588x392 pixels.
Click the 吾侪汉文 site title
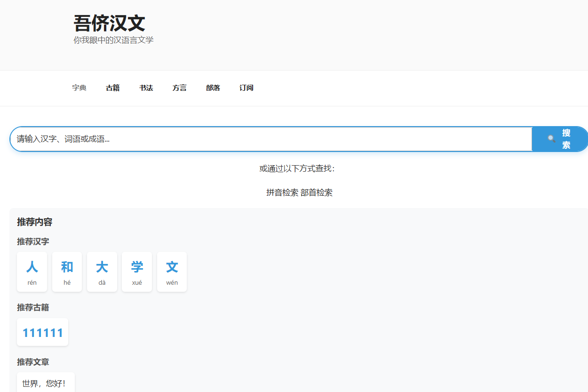109,23
